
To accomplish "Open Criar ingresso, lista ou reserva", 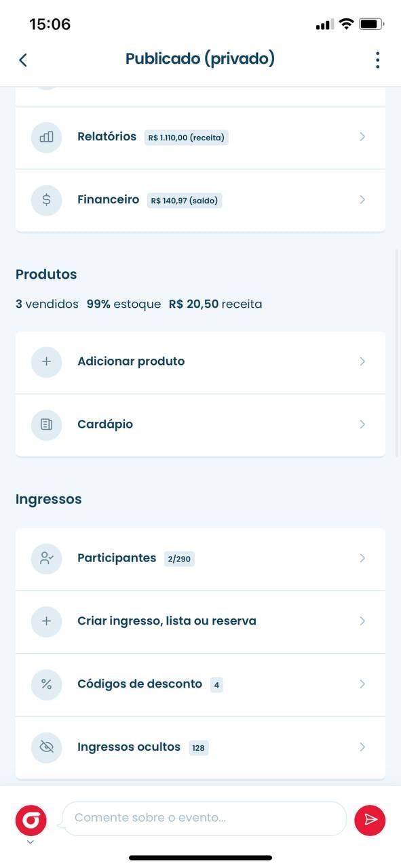I will tap(200, 621).
